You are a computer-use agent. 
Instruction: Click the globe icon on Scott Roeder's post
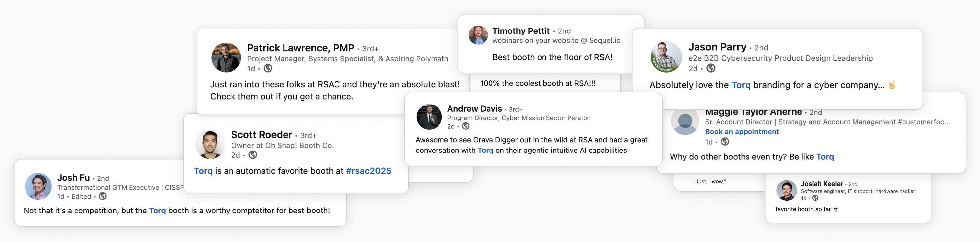pos(253,155)
